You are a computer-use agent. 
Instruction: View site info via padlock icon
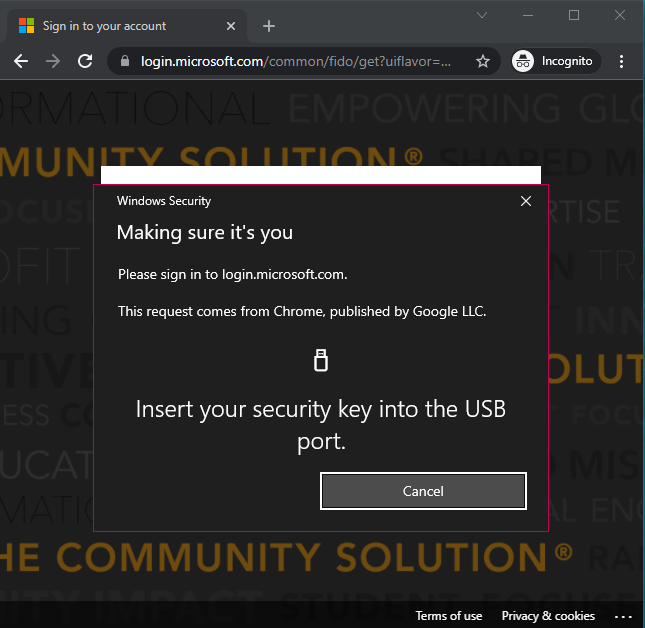click(125, 61)
